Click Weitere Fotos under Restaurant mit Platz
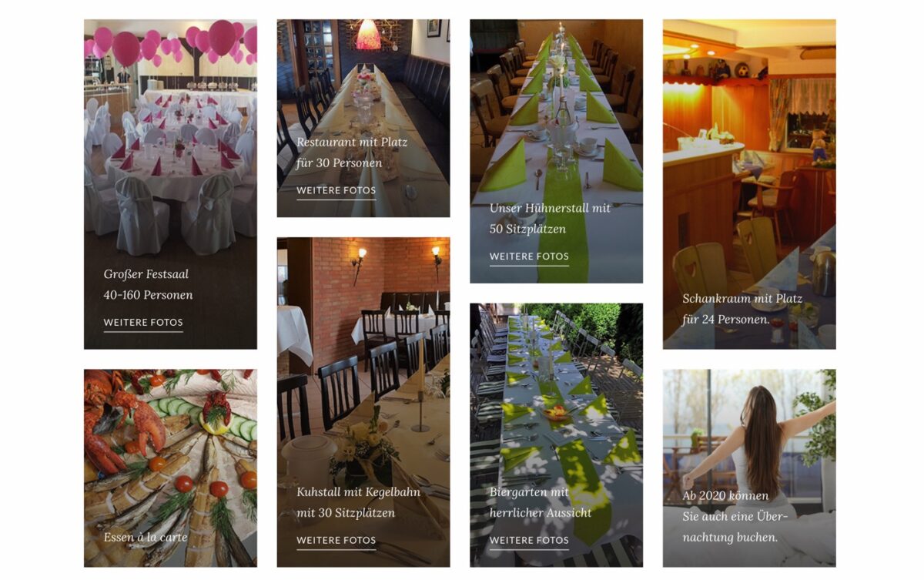This screenshot has width=924, height=580. [x=336, y=190]
